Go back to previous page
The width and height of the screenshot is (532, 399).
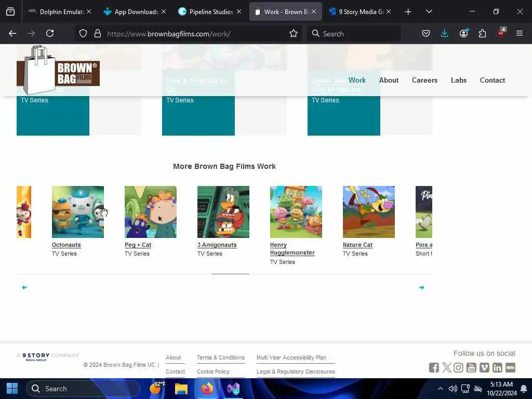[12, 33]
